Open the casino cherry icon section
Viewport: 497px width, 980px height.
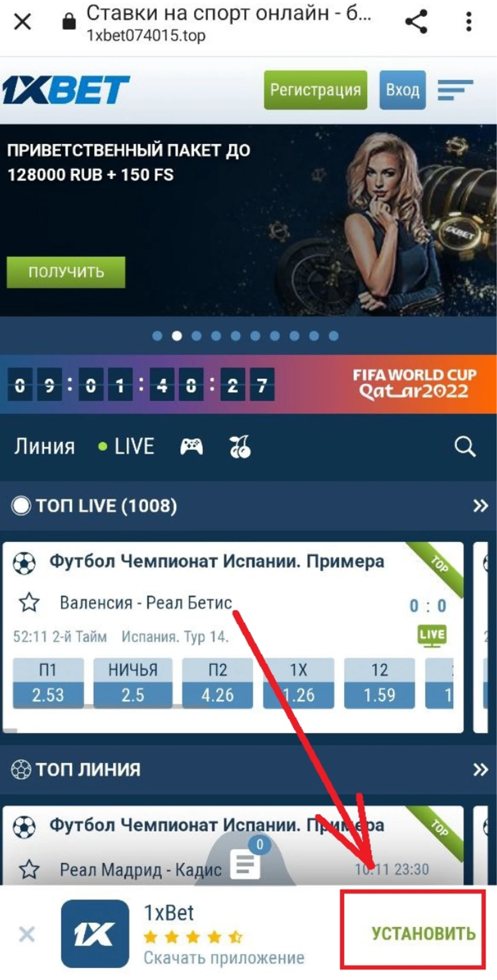coord(240,446)
